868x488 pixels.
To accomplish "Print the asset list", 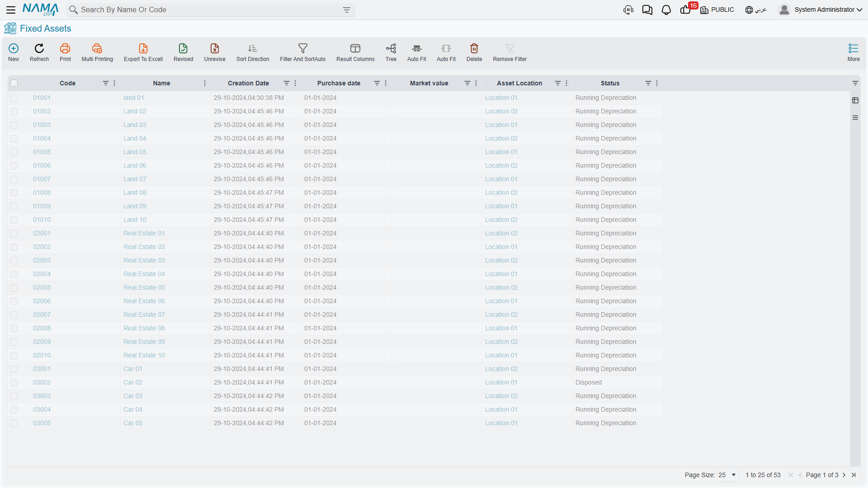I will tap(65, 48).
